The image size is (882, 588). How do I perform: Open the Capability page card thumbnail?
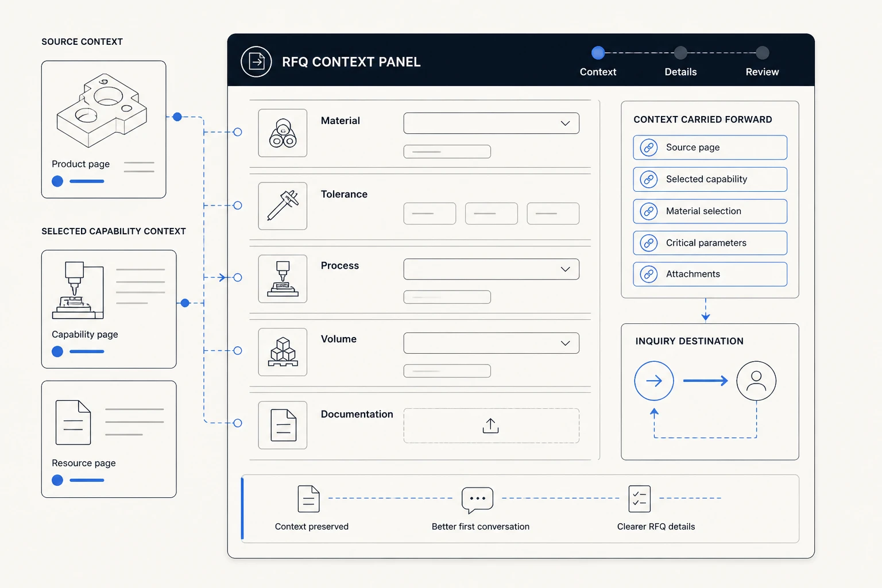click(x=78, y=290)
